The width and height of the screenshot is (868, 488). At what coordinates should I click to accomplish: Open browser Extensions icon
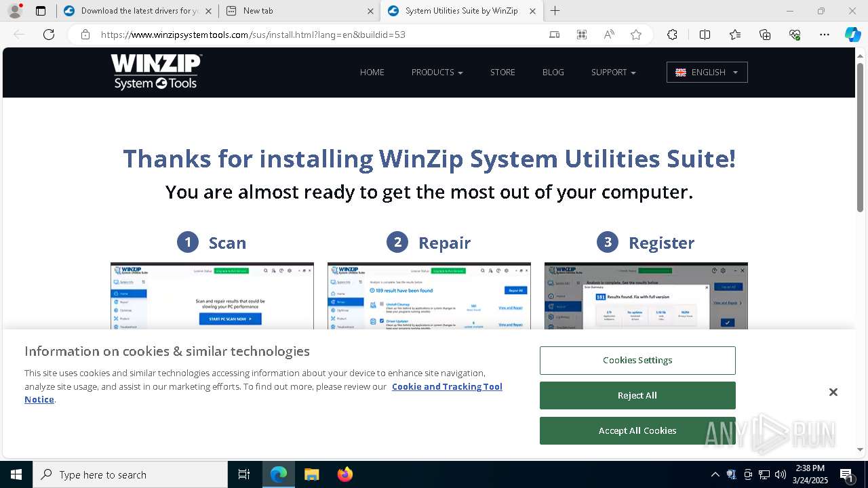pos(672,35)
